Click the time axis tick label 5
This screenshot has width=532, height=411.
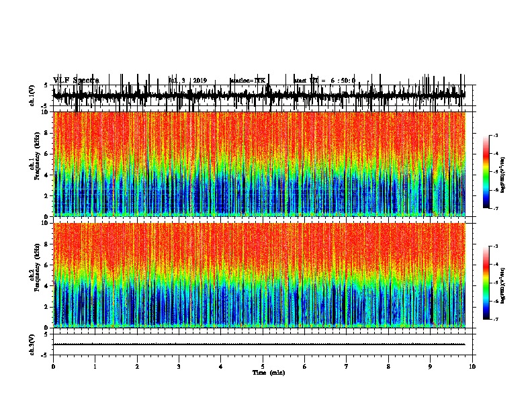tap(263, 367)
